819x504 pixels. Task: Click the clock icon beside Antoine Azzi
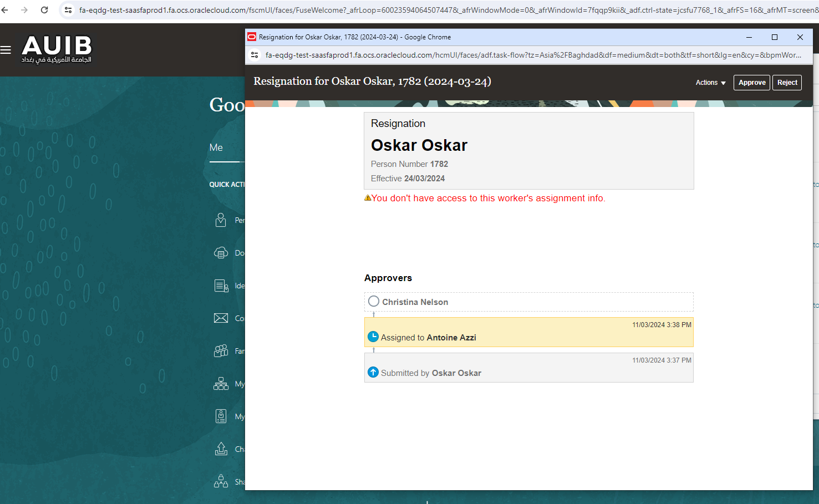[x=373, y=336]
